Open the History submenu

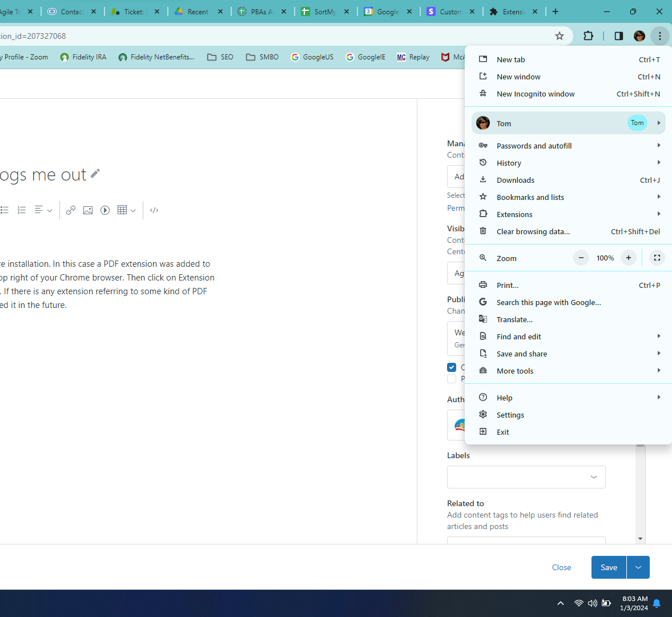tap(509, 163)
